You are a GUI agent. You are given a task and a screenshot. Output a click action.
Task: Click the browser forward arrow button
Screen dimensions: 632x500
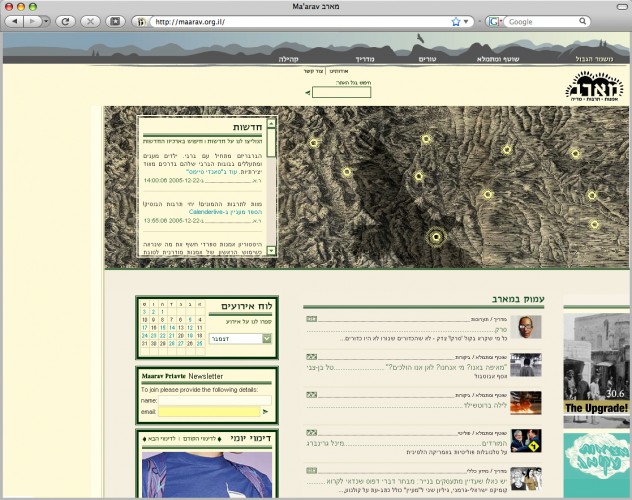[33, 21]
